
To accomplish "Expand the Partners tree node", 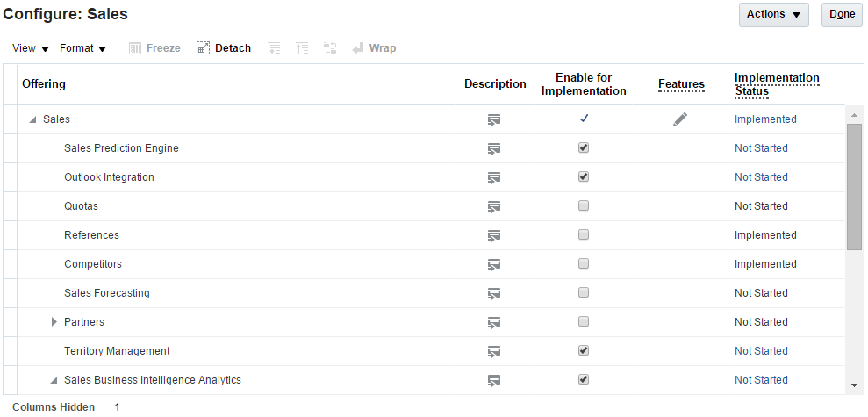I will point(54,322).
